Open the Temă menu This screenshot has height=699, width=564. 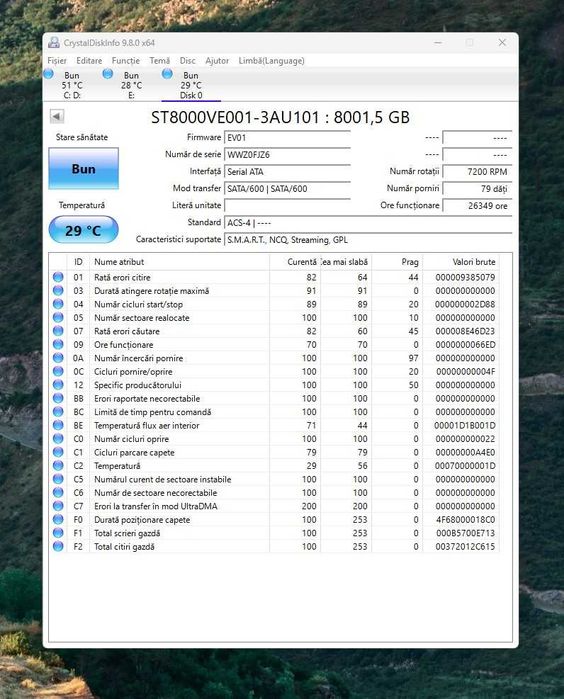[x=159, y=61]
